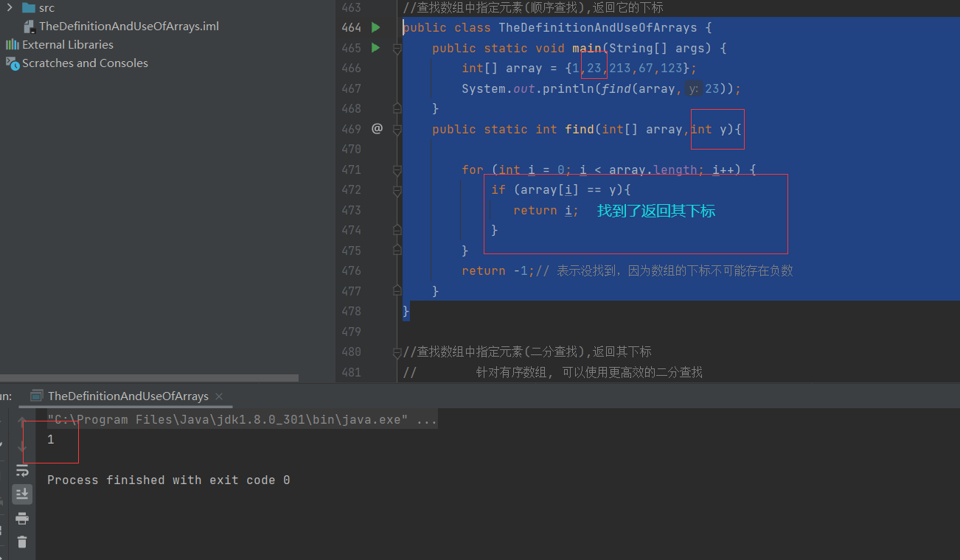This screenshot has width=960, height=560.
Task: Click the closing brace on line 478
Action: [406, 311]
